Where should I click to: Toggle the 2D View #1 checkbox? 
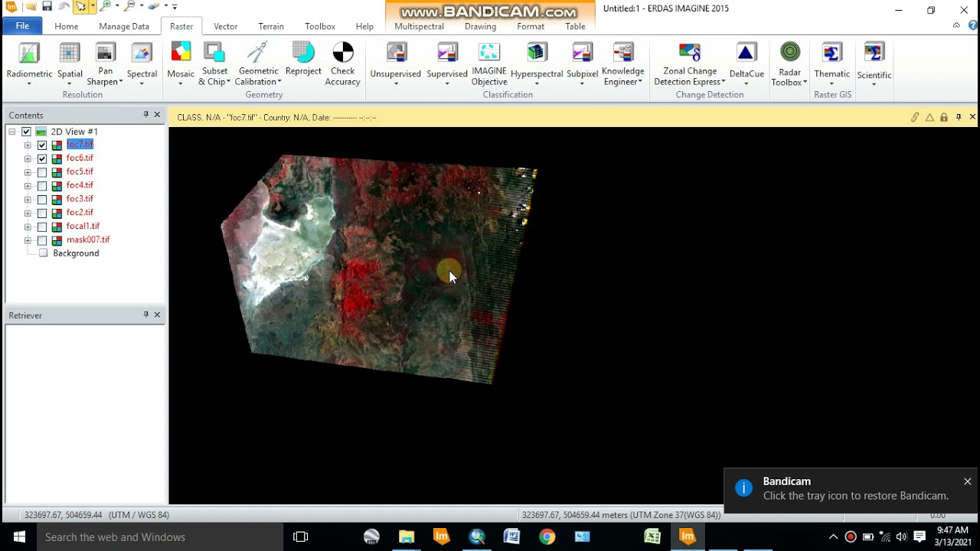tap(26, 132)
